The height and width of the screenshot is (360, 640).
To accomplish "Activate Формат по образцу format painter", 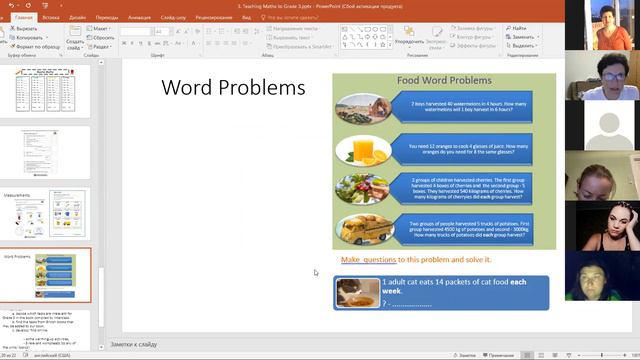I will pos(35,47).
